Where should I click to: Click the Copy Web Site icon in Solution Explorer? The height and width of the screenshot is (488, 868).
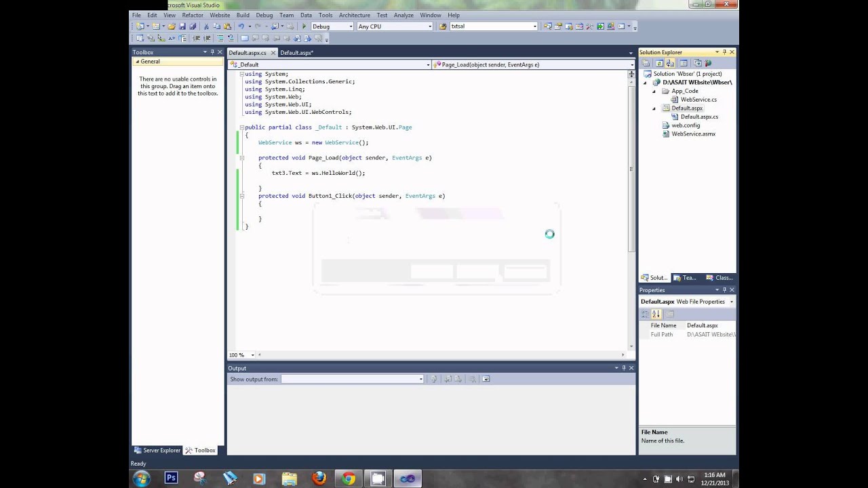click(x=698, y=63)
